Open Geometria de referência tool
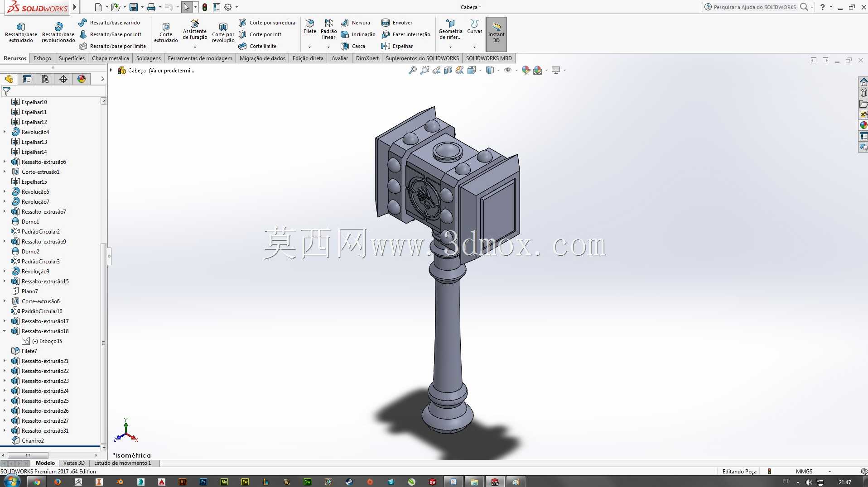Screen dimensions: 868x487 click(450, 29)
